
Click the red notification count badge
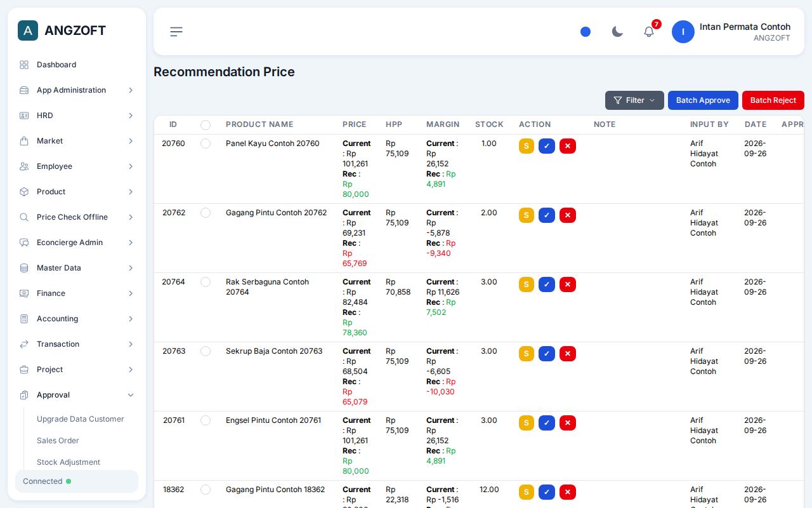pyautogui.click(x=657, y=24)
